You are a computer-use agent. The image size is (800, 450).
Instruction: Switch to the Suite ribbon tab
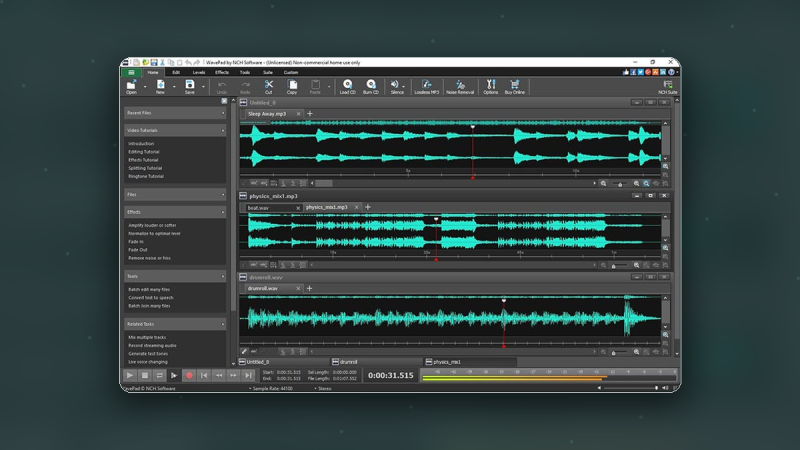[268, 72]
